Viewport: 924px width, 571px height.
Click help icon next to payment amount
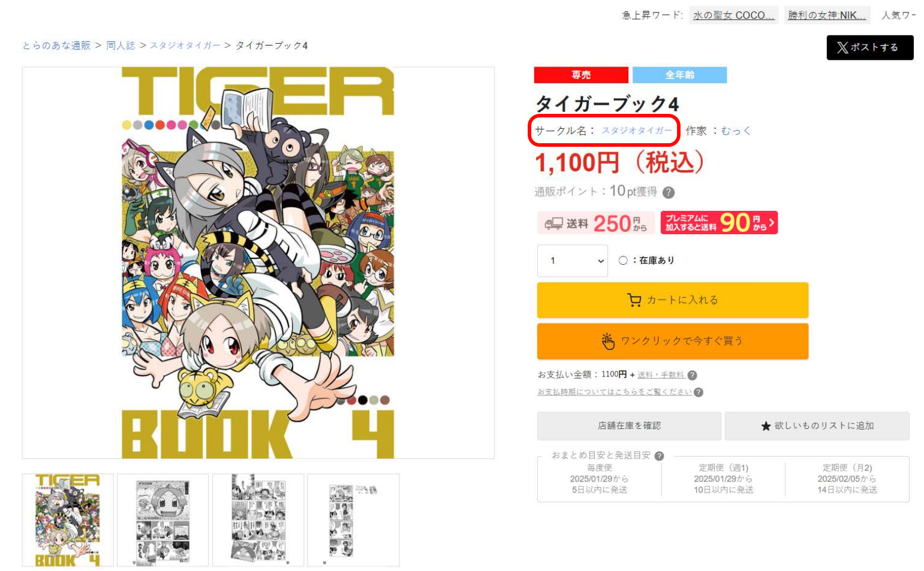tap(692, 375)
